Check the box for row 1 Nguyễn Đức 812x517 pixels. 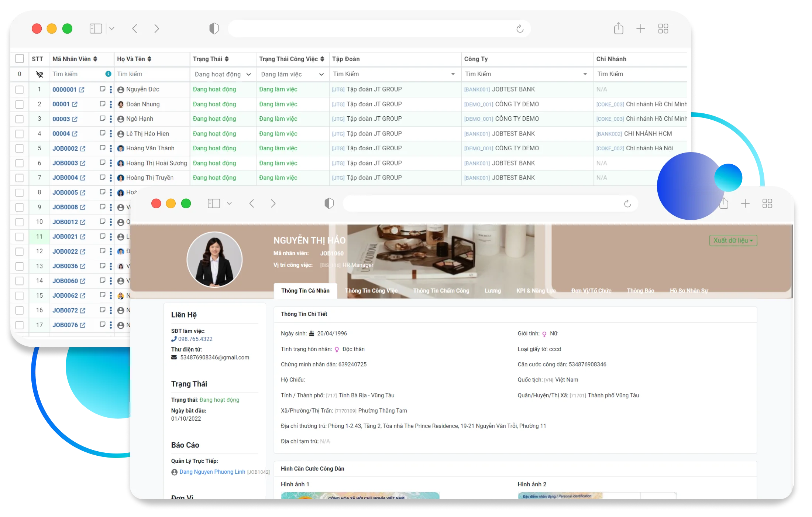point(20,89)
